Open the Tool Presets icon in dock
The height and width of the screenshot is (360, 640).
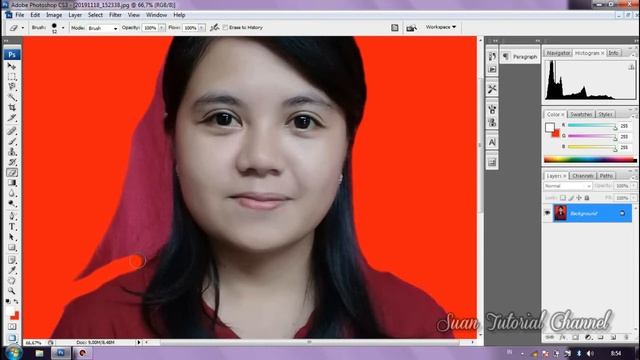coord(492,89)
